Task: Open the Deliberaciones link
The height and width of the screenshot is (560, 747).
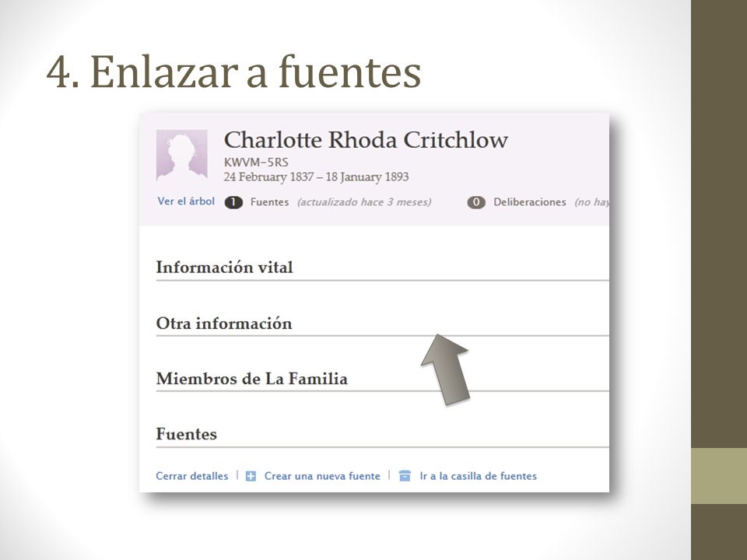Action: coord(530,202)
